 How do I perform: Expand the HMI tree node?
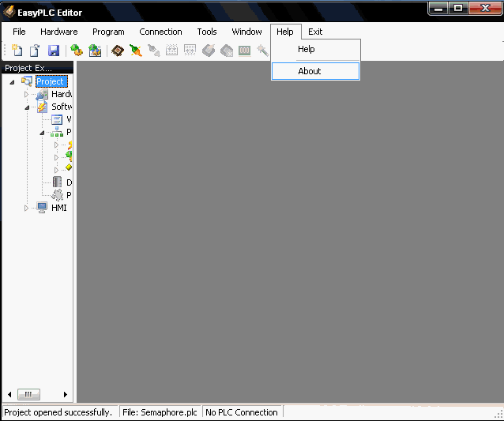tap(26, 209)
